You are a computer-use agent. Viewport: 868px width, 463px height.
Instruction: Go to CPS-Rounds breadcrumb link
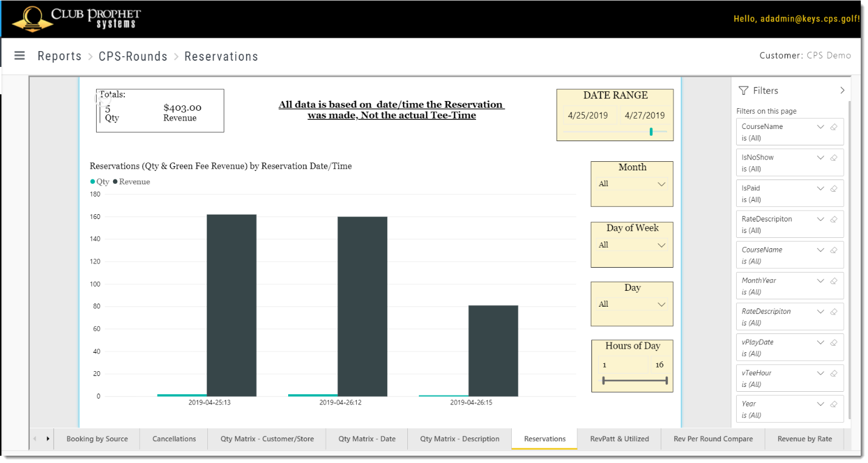click(x=133, y=56)
